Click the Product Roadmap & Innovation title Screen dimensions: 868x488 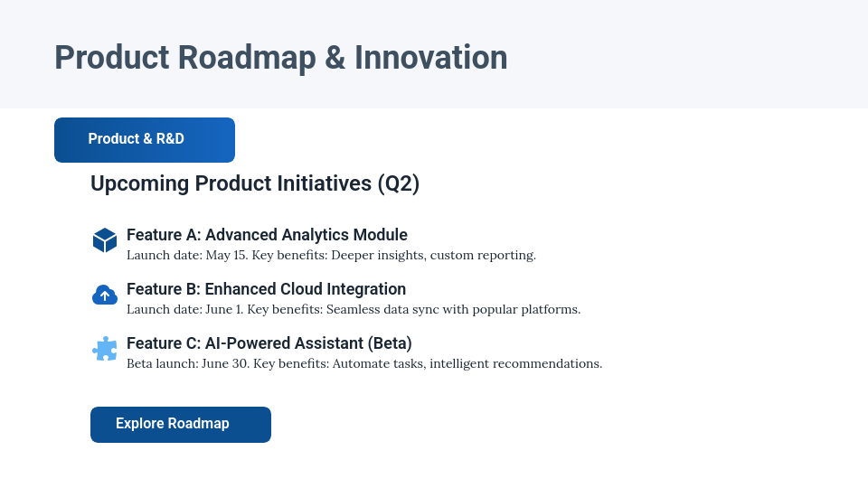280,57
